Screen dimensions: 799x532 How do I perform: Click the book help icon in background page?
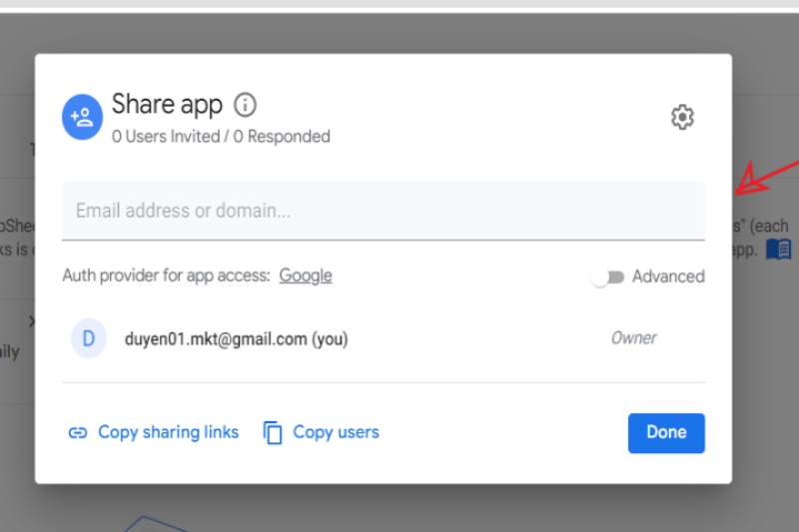(x=779, y=250)
